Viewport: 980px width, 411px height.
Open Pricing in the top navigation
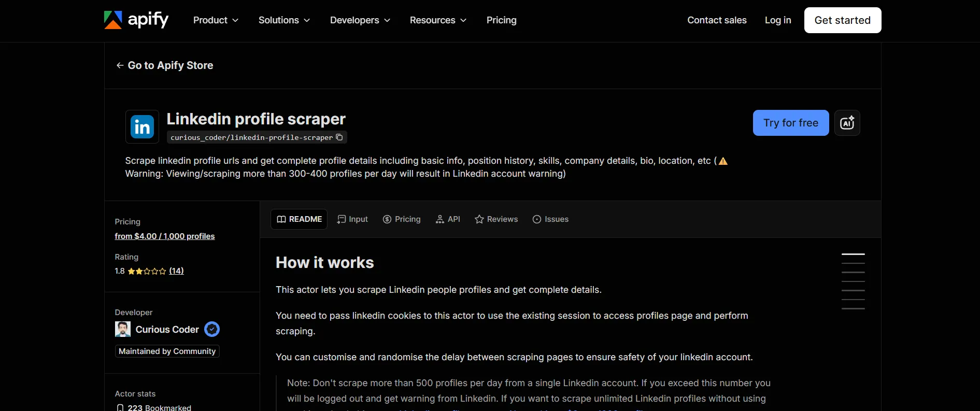[x=502, y=20]
